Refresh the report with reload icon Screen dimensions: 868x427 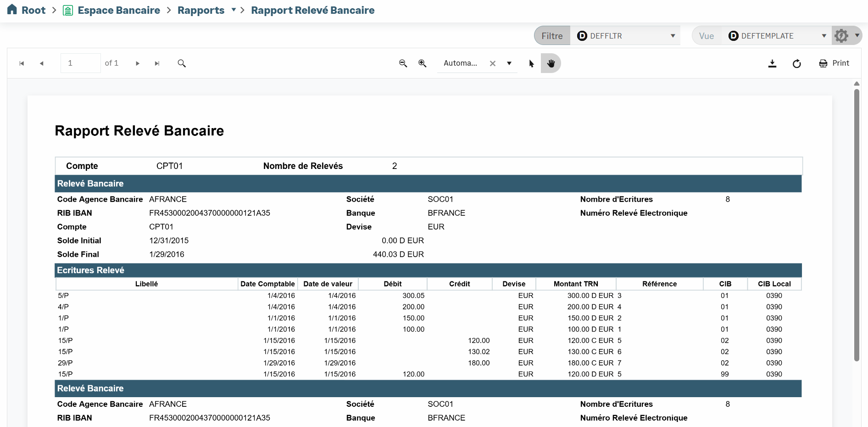(796, 63)
